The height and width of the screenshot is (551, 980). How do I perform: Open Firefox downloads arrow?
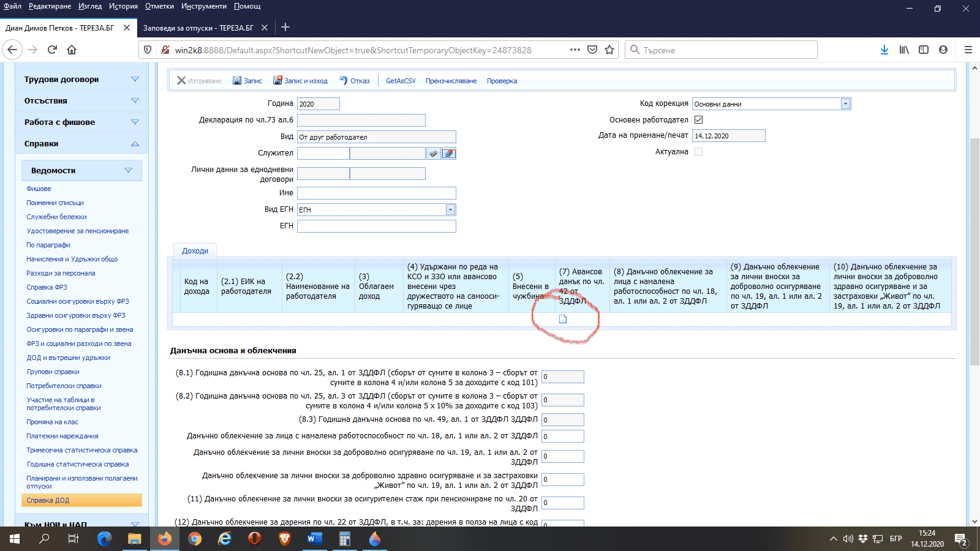point(884,50)
